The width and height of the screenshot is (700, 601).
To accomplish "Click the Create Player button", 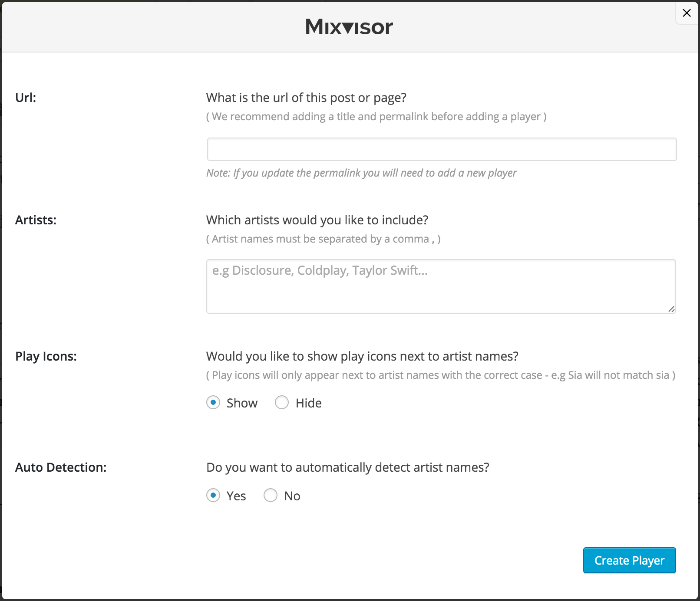I will (x=629, y=560).
